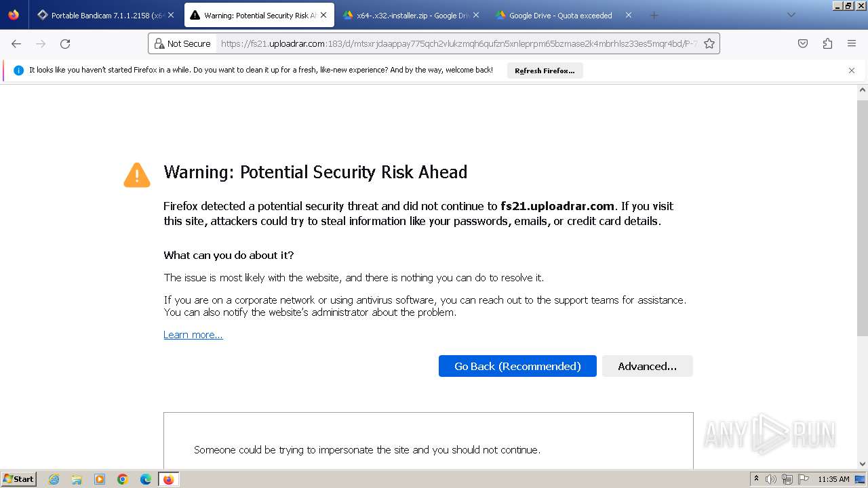Image resolution: width=868 pixels, height=488 pixels.
Task: Bookmark this page with the star
Action: click(x=709, y=44)
